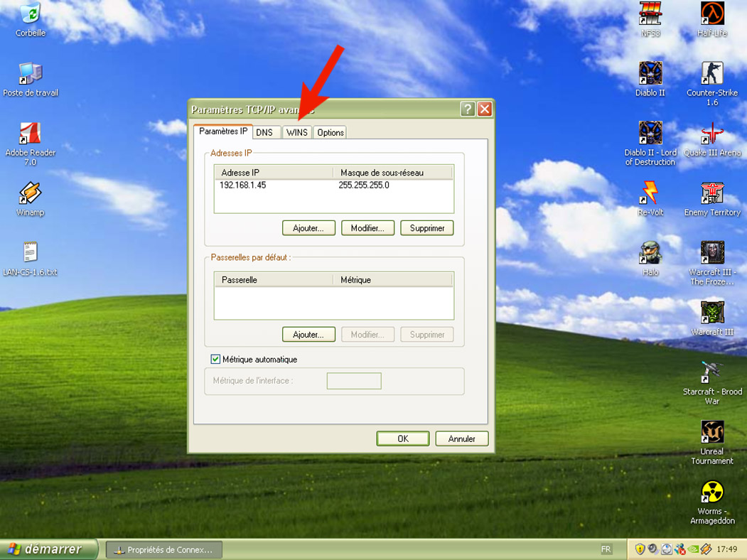
Task: Select the LAN-CS-1.6.txt file icon
Action: pos(30,253)
